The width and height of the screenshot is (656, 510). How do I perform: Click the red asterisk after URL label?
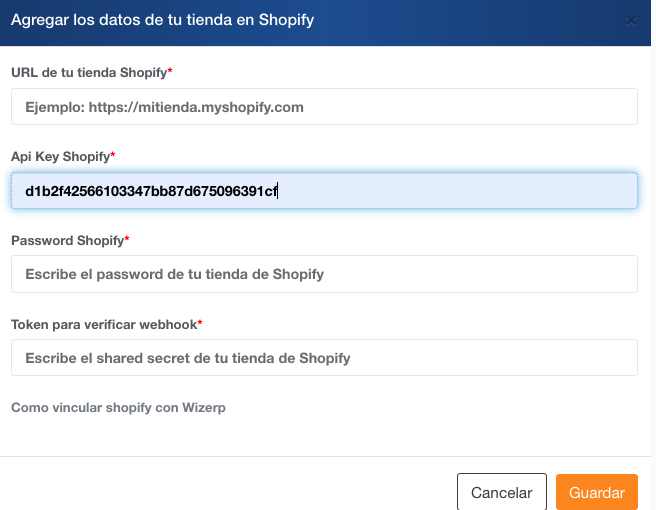point(170,72)
